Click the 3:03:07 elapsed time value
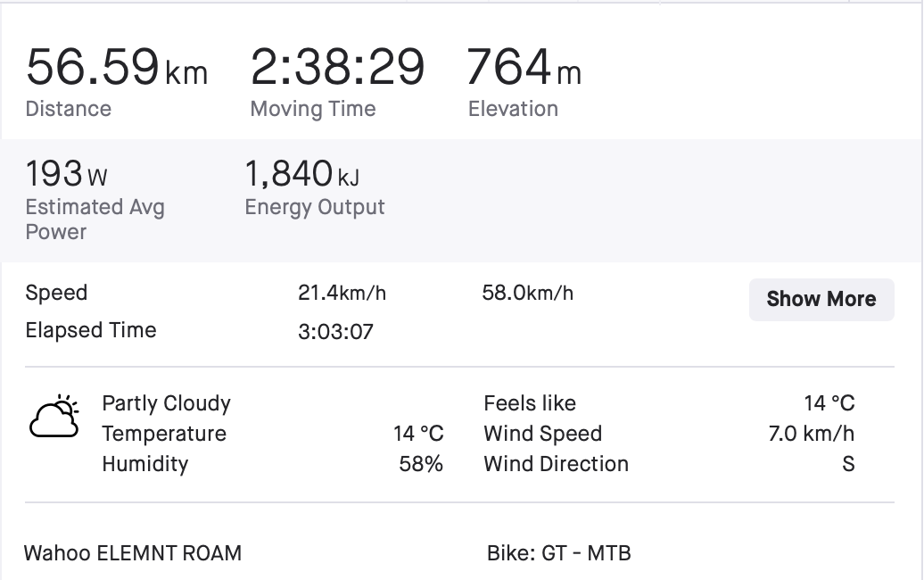 point(335,332)
